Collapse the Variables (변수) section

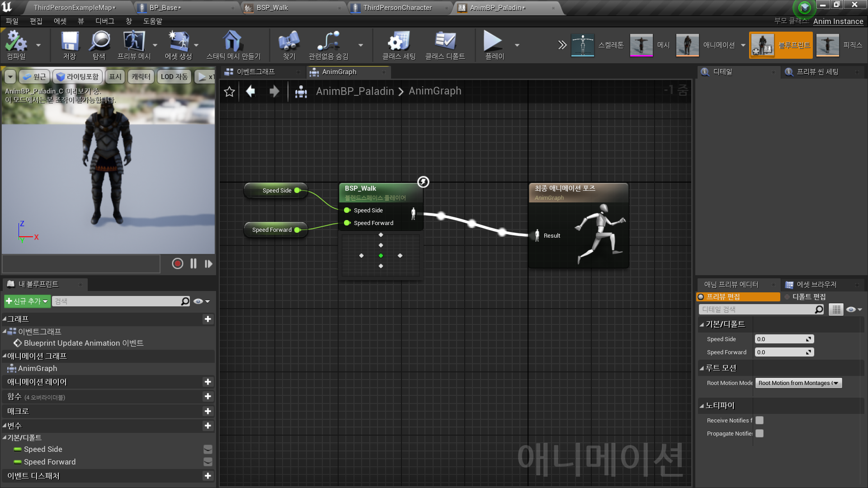(x=5, y=426)
